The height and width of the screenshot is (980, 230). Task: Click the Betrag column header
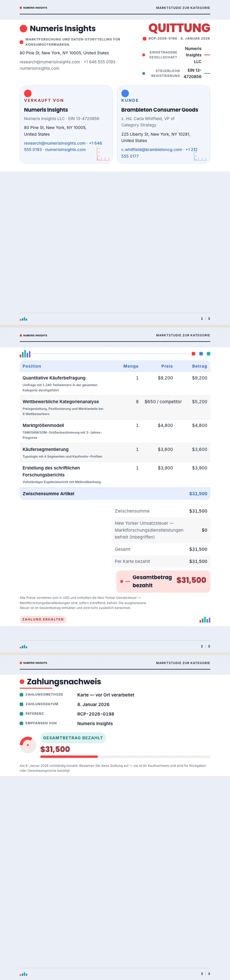[200, 366]
